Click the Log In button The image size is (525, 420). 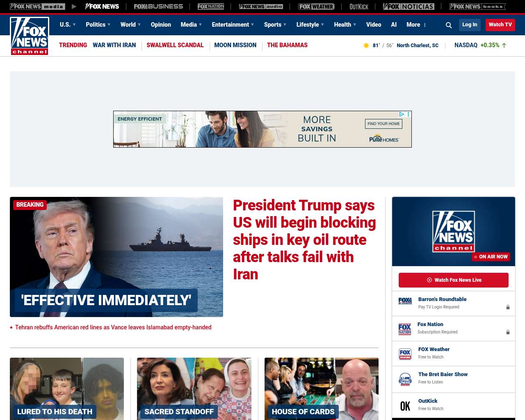[470, 25]
